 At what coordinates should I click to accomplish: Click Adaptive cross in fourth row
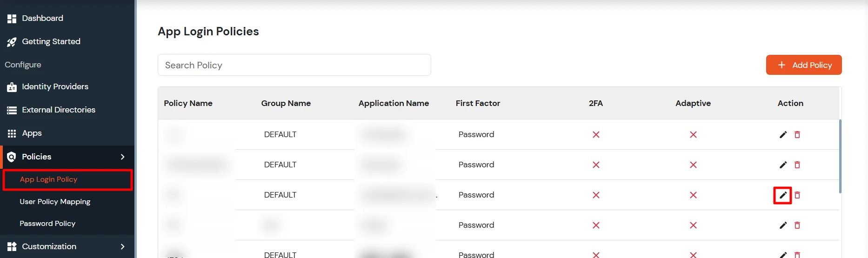point(693,225)
